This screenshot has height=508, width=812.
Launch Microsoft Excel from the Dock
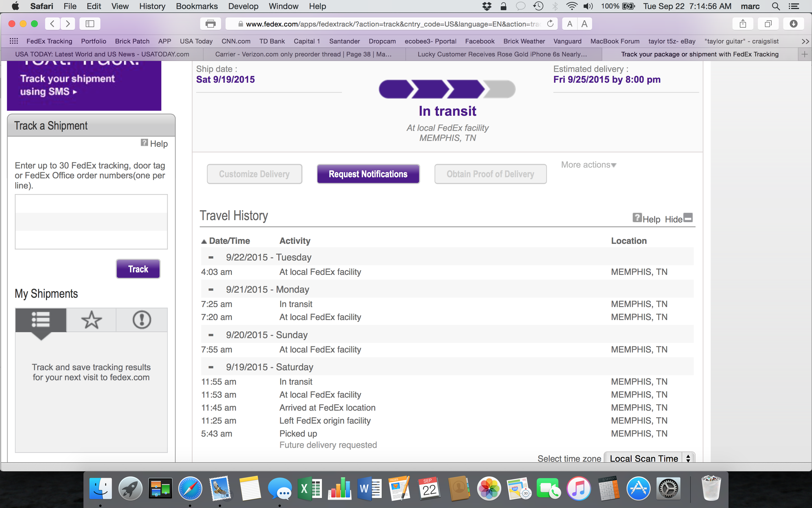coord(310,488)
